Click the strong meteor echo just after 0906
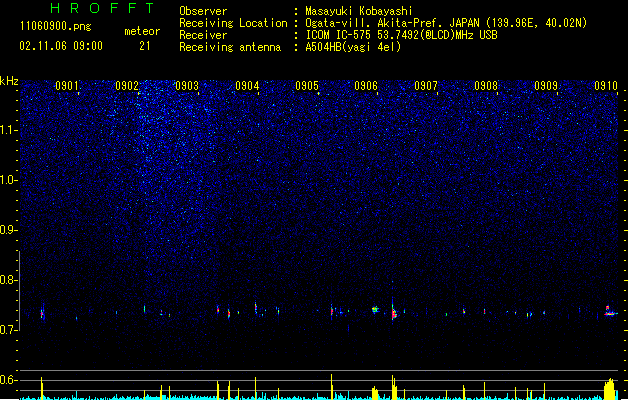This screenshot has width=629, height=400. [394, 312]
